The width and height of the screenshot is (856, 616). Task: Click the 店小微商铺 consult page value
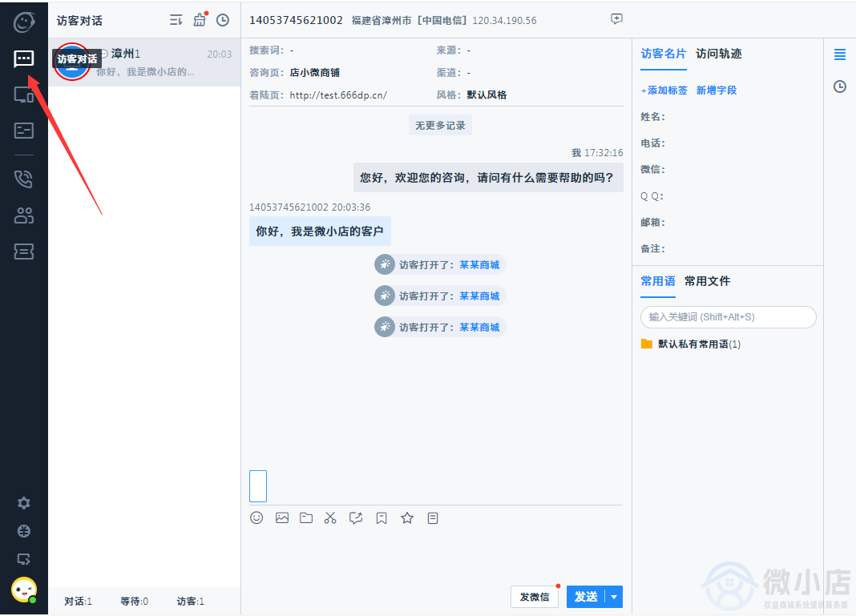click(314, 73)
